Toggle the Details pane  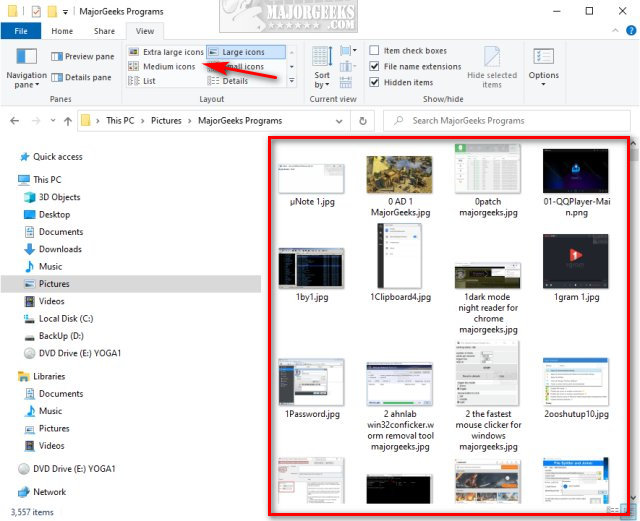(81, 77)
